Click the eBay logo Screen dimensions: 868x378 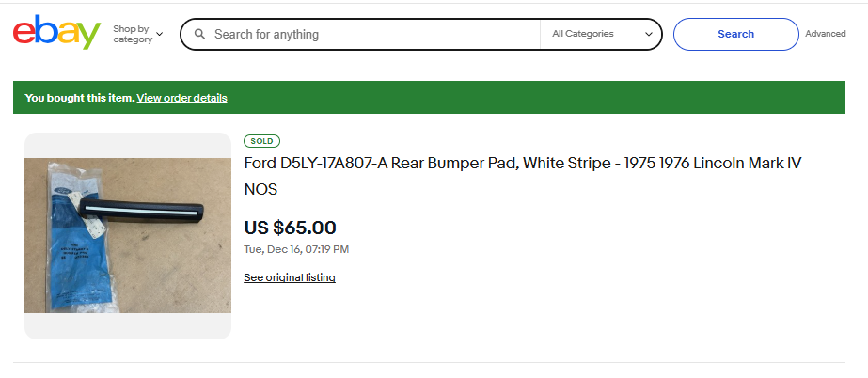click(56, 33)
